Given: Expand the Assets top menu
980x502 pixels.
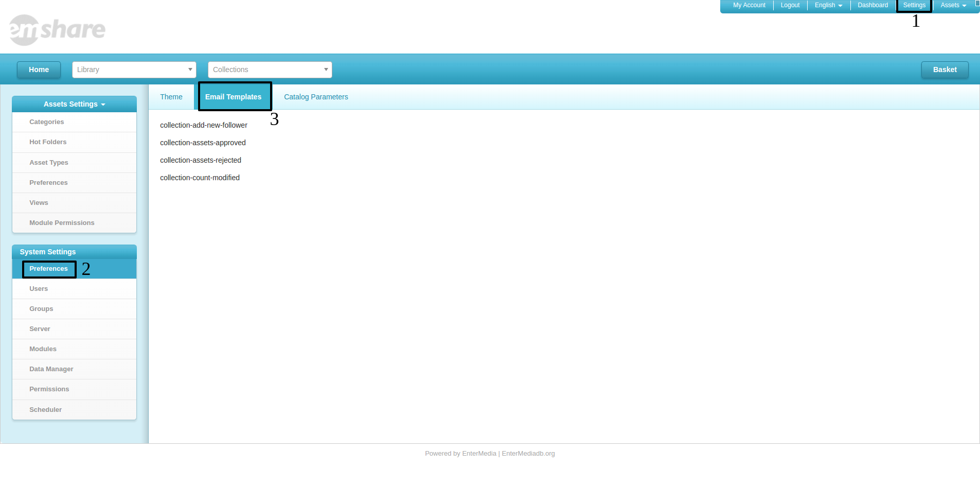Looking at the screenshot, I should pyautogui.click(x=953, y=5).
